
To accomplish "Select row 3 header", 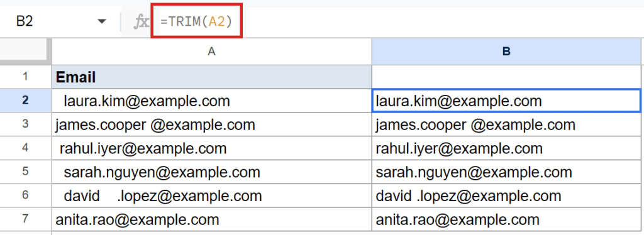I will click(x=25, y=124).
